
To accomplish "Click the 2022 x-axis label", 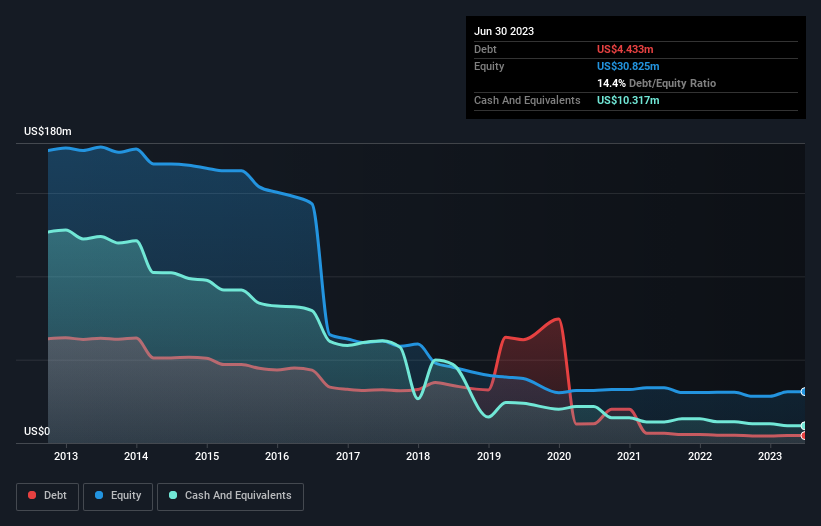I will tap(700, 456).
